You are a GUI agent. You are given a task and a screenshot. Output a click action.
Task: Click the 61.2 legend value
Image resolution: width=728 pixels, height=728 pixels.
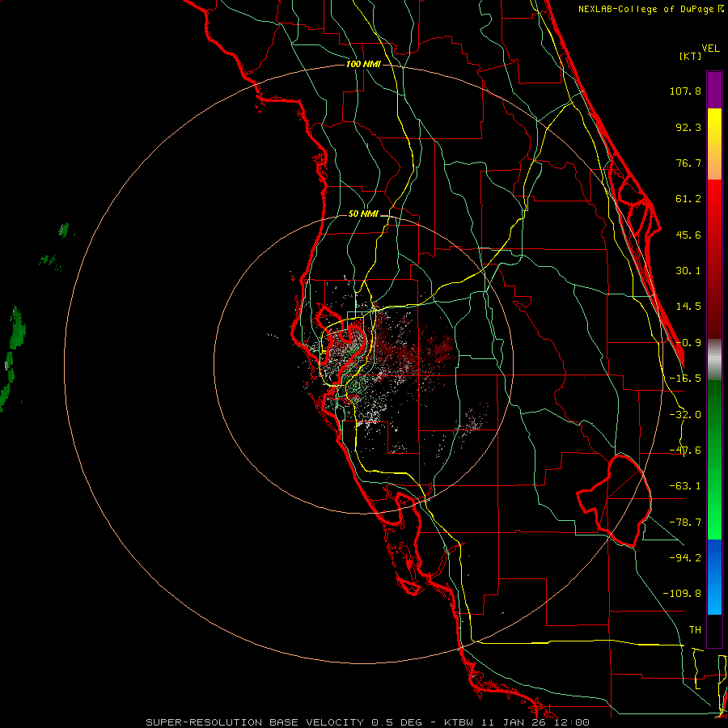(688, 199)
